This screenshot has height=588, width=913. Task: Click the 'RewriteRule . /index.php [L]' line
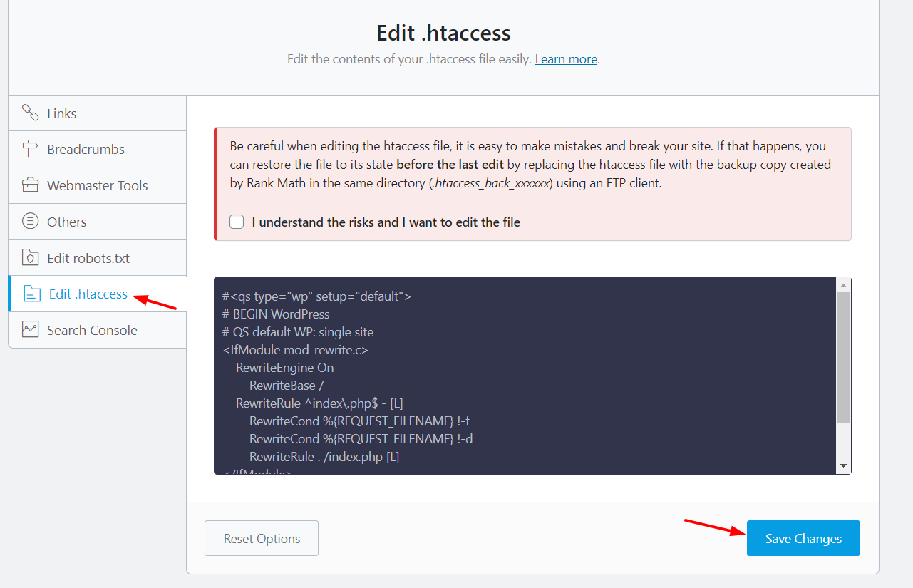coord(324,457)
